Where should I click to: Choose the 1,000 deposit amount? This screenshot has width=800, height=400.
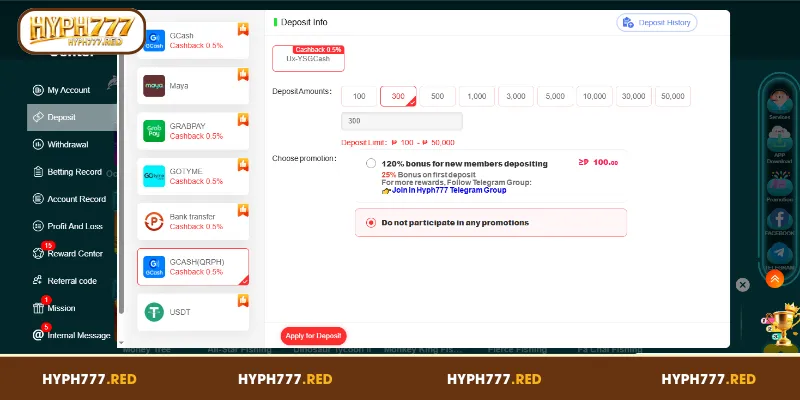477,96
